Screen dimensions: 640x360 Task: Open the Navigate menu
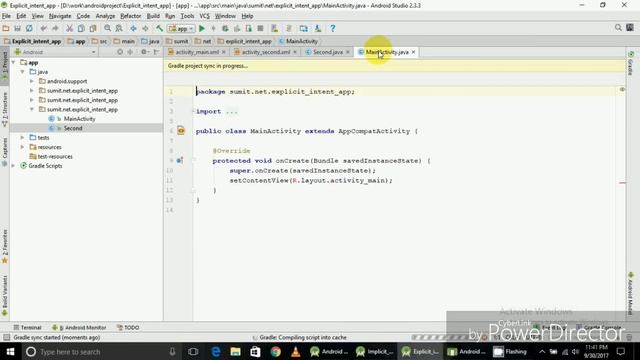click(60, 16)
